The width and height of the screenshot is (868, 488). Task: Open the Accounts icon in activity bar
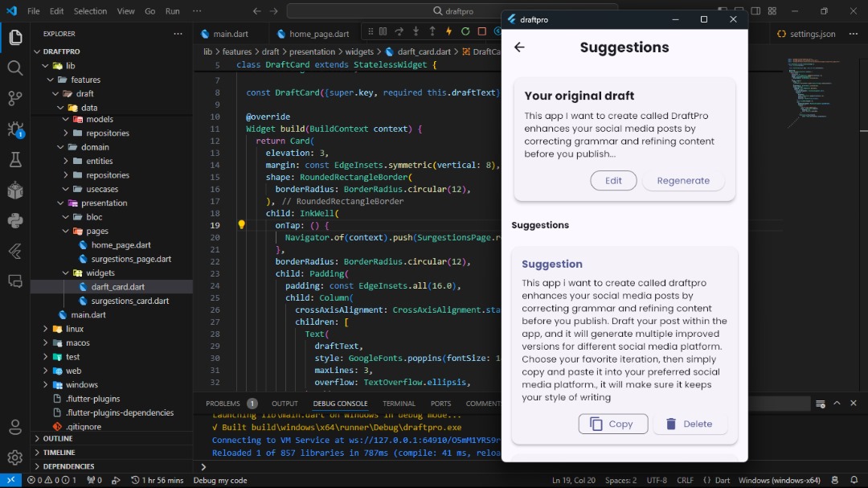[15, 428]
